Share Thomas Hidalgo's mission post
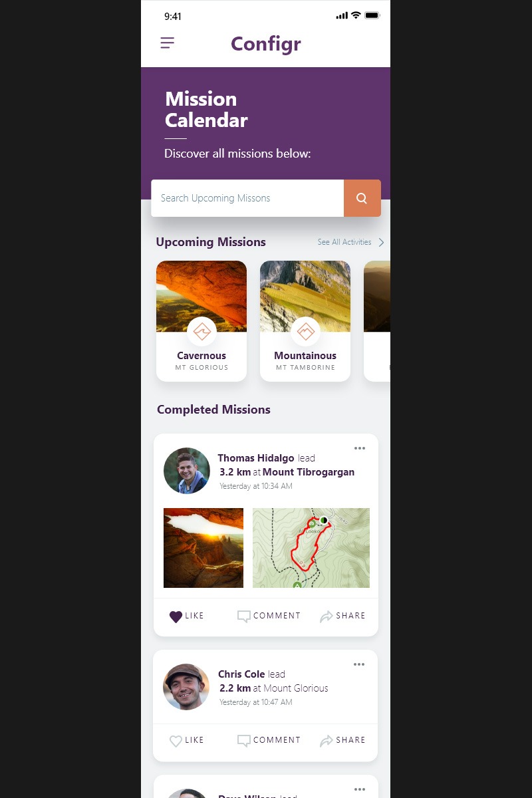This screenshot has width=532, height=798. point(342,616)
